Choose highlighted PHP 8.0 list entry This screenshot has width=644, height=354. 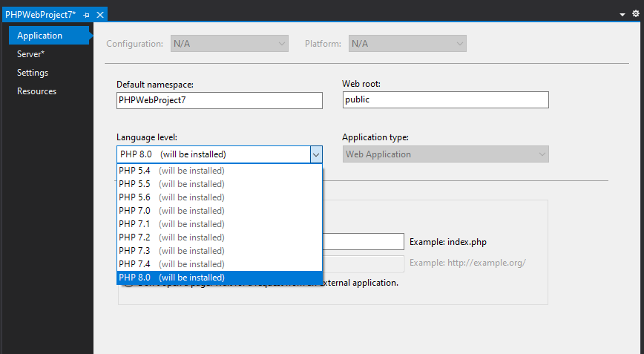(x=220, y=278)
